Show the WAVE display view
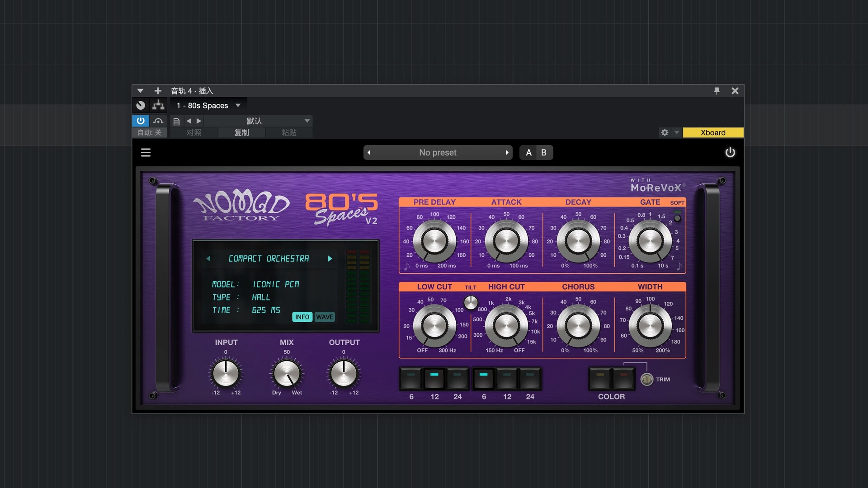 [325, 317]
